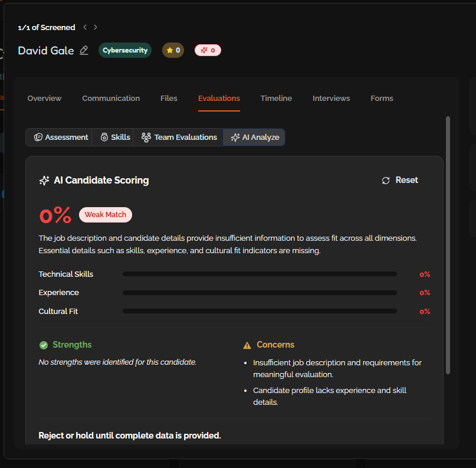Switch to the Files tab
This screenshot has width=476, height=468.
(169, 99)
